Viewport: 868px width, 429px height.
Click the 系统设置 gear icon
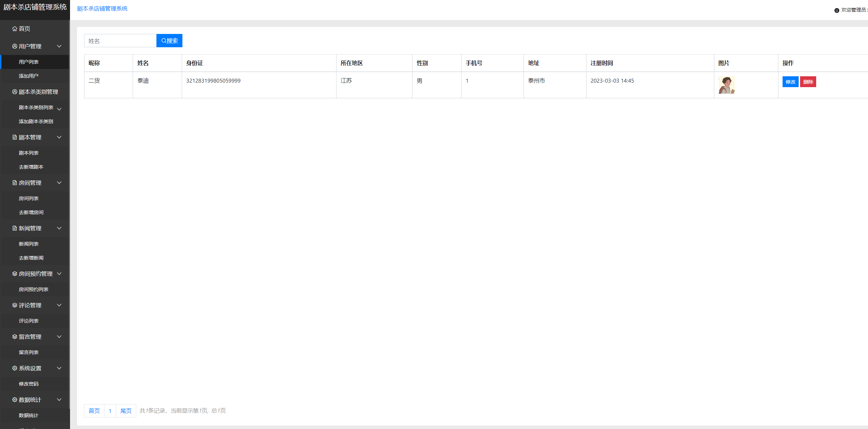[14, 368]
